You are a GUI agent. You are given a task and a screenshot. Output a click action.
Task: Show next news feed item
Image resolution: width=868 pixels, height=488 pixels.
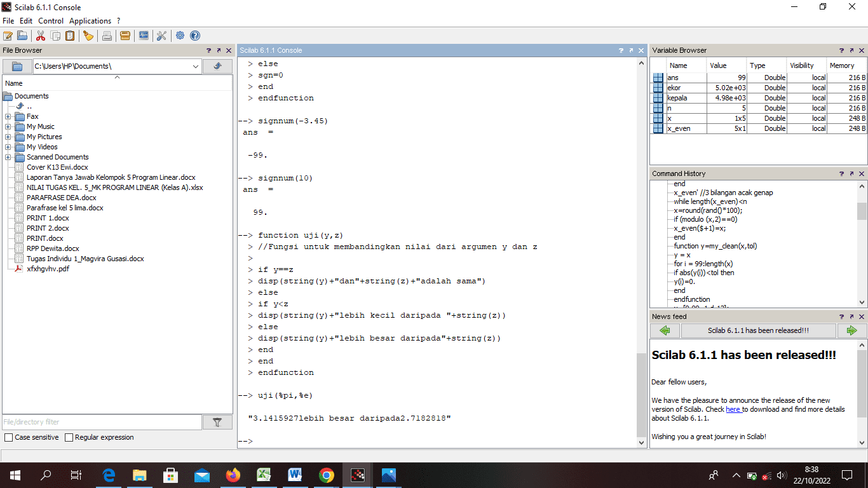click(x=851, y=330)
